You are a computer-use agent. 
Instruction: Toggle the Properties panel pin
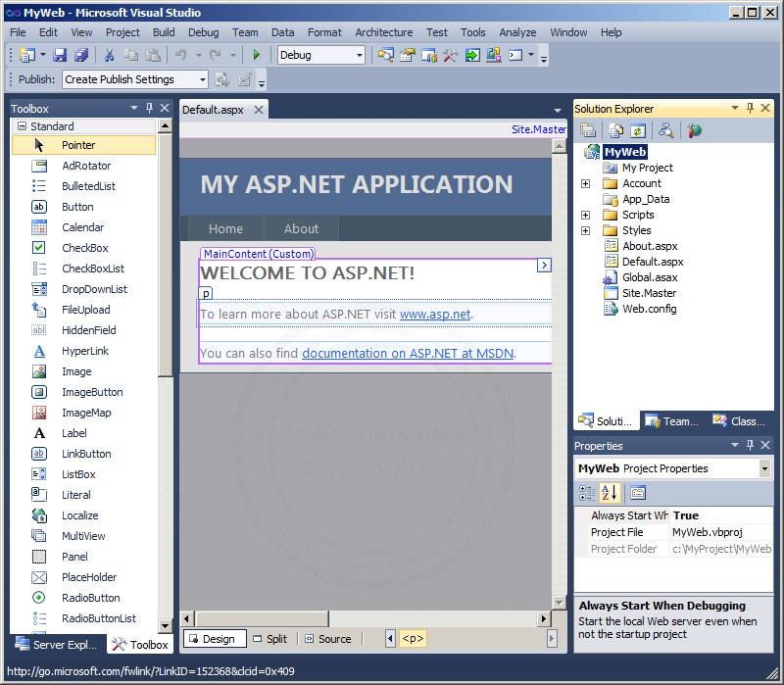[751, 445]
